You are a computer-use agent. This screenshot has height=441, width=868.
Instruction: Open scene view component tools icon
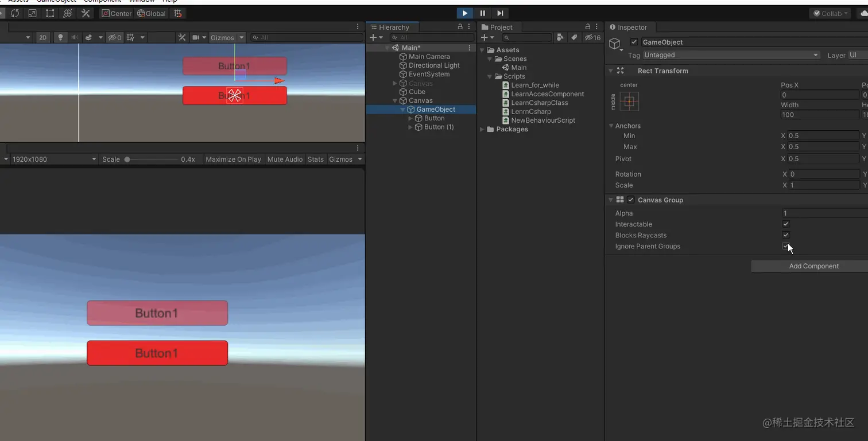[x=182, y=37]
